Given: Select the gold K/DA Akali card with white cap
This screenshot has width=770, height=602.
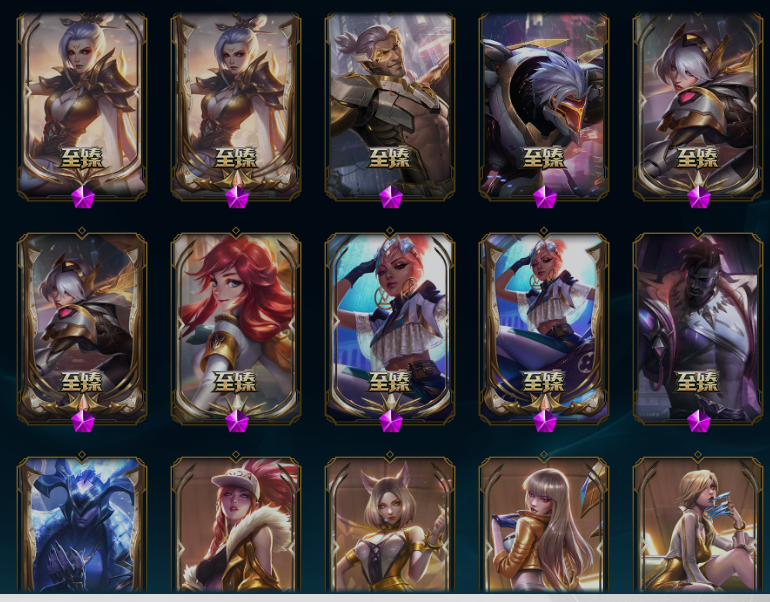Looking at the screenshot, I should coord(236,524).
